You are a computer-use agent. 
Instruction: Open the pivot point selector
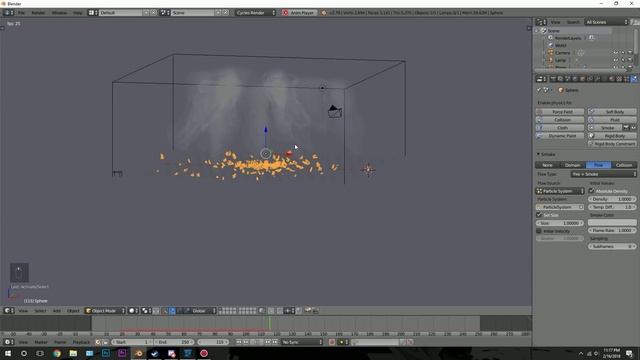pos(146,311)
